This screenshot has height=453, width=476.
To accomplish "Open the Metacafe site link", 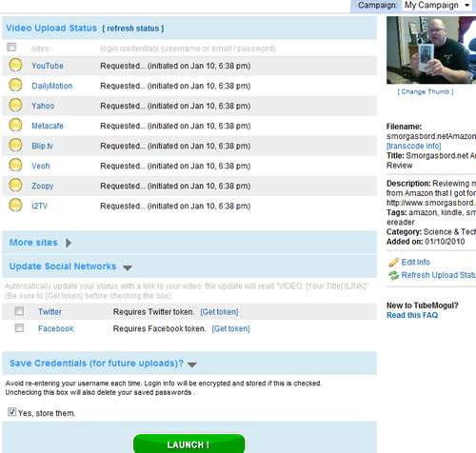I will pyautogui.click(x=48, y=126).
